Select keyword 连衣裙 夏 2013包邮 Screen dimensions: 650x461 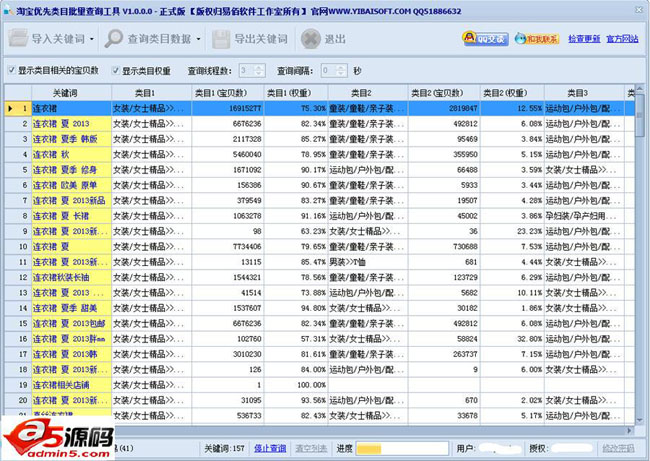[x=71, y=323]
